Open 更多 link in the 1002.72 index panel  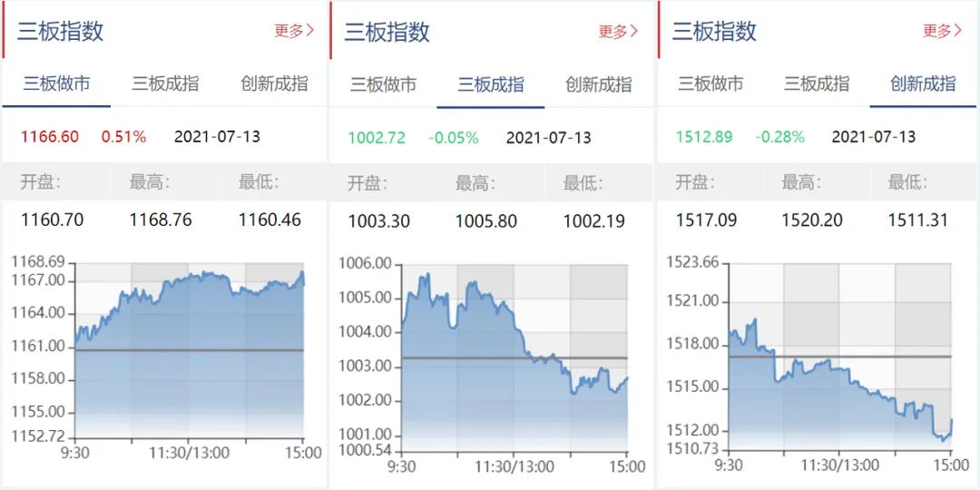pos(618,32)
